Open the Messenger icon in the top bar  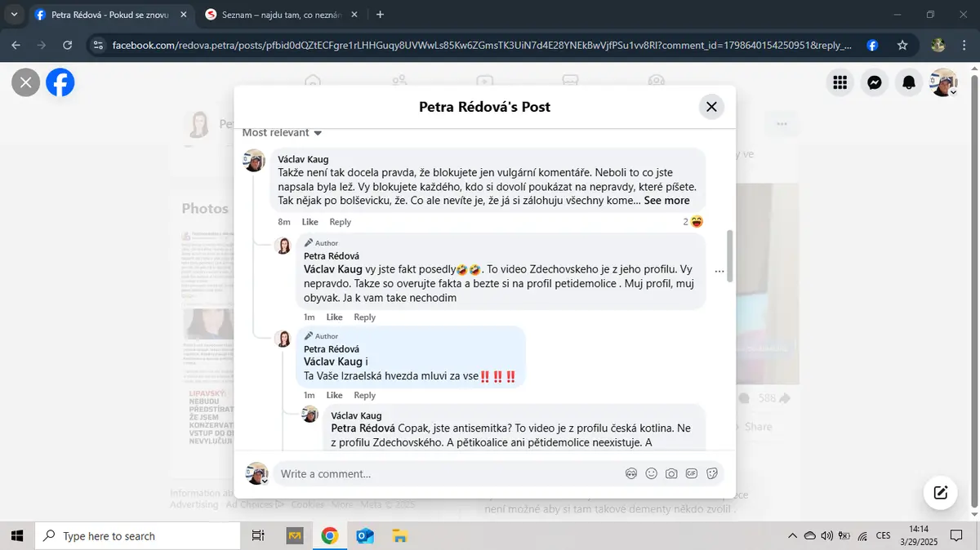(x=874, y=82)
